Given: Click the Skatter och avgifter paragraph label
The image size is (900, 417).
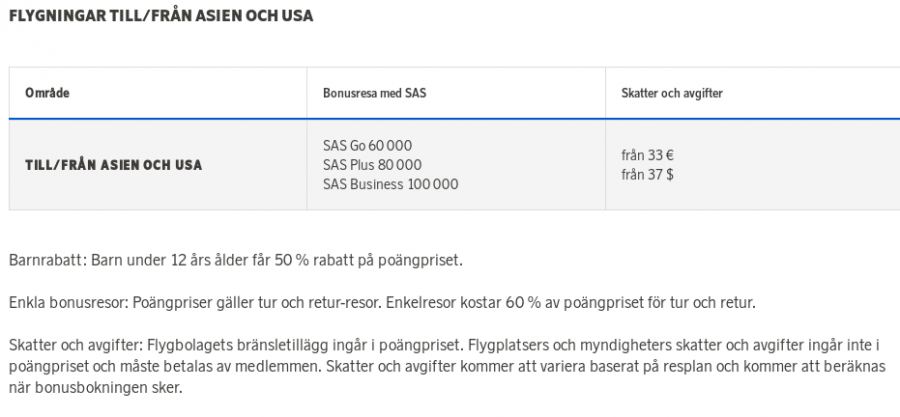Looking at the screenshot, I should 76,345.
